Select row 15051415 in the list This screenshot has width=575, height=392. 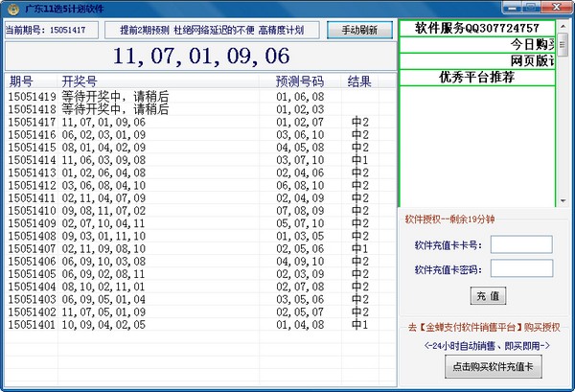click(200, 148)
